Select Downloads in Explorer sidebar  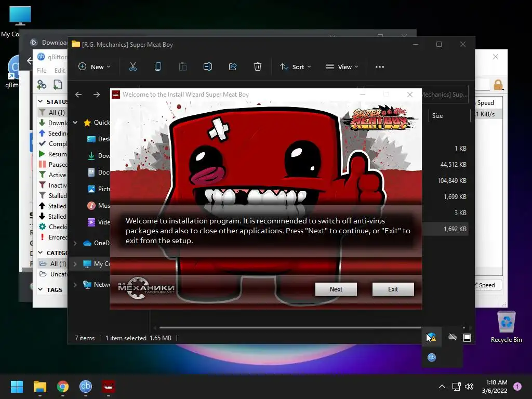point(98,156)
